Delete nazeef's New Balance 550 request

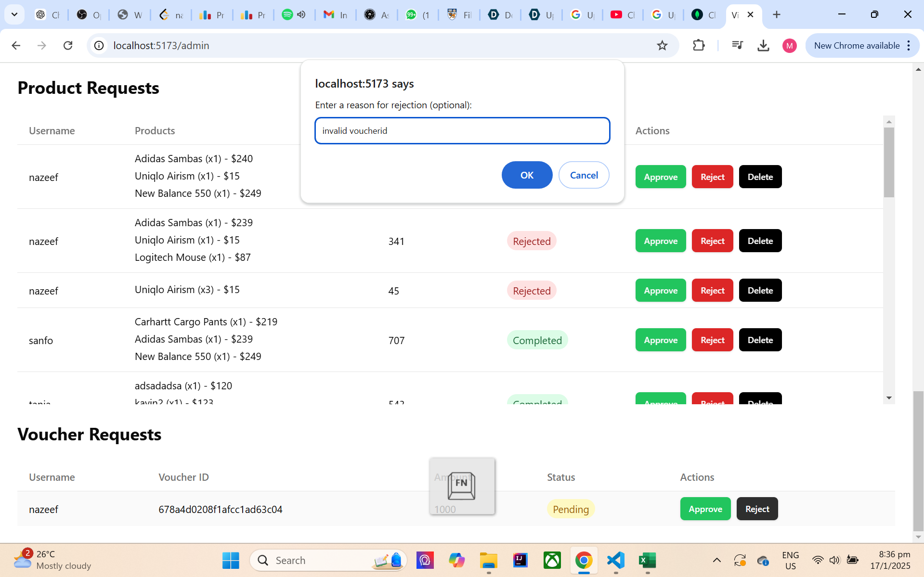click(760, 177)
